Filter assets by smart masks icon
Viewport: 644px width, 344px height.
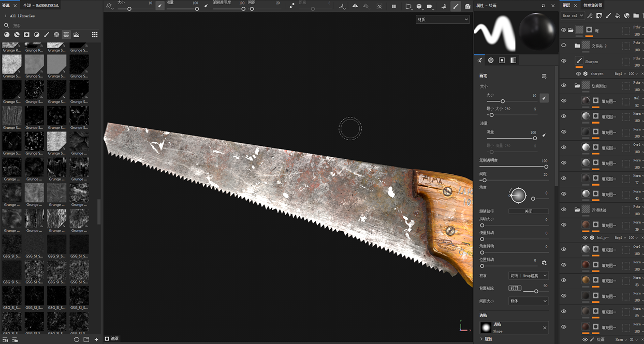tap(26, 35)
